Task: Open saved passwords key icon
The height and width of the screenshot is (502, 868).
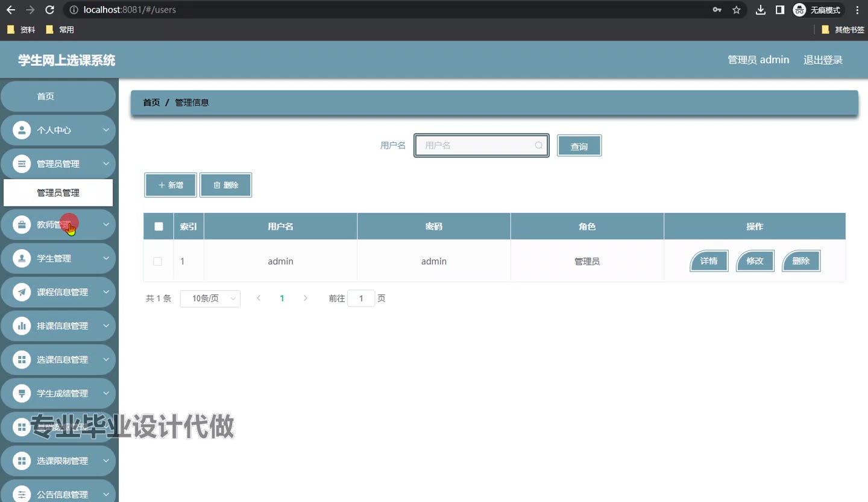Action: [717, 10]
